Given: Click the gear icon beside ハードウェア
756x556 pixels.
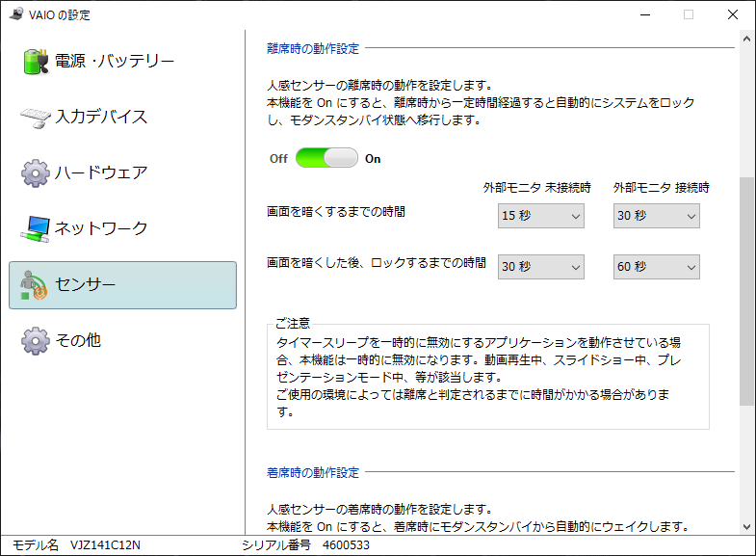Looking at the screenshot, I should (x=36, y=173).
